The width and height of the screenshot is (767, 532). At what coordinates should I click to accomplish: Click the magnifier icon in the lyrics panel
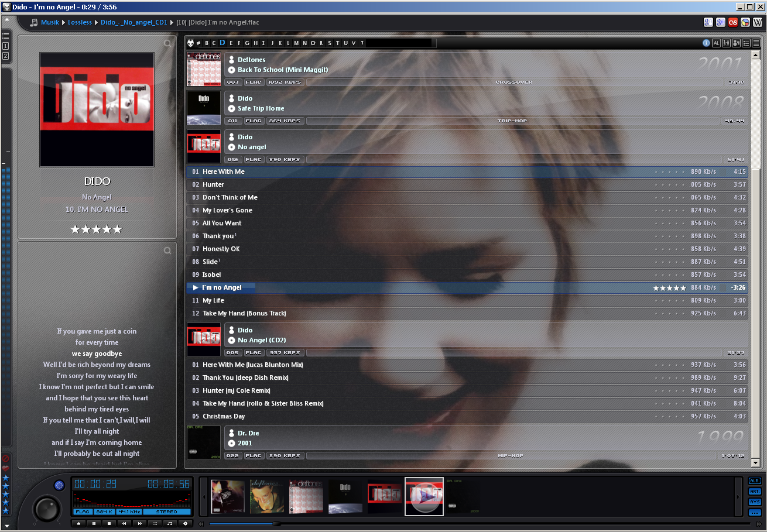(167, 250)
